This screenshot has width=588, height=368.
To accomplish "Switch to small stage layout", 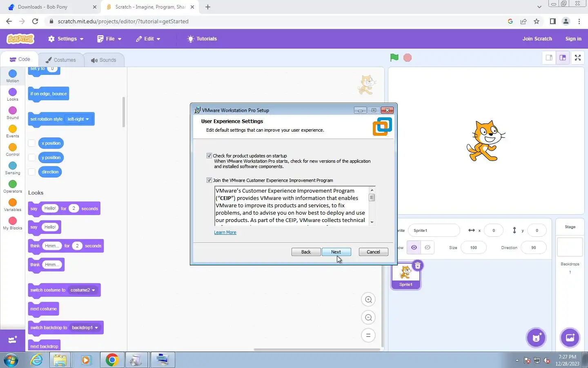I will pos(549,58).
